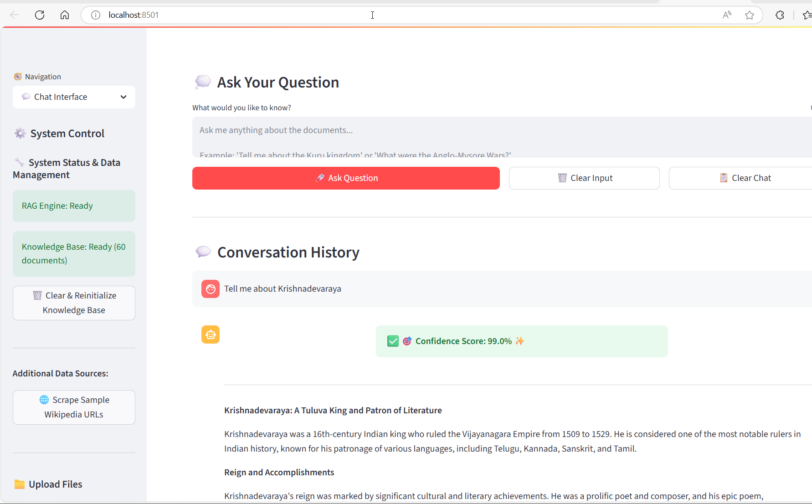
Task: View site information icon in address bar
Action: [96, 15]
